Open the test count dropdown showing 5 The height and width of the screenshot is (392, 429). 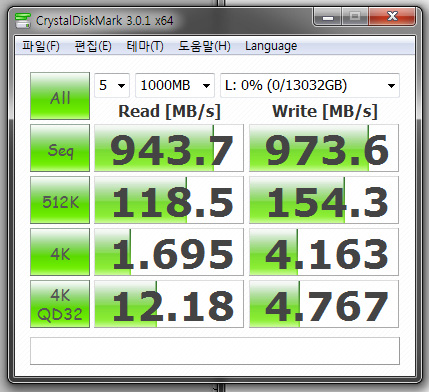click(112, 85)
